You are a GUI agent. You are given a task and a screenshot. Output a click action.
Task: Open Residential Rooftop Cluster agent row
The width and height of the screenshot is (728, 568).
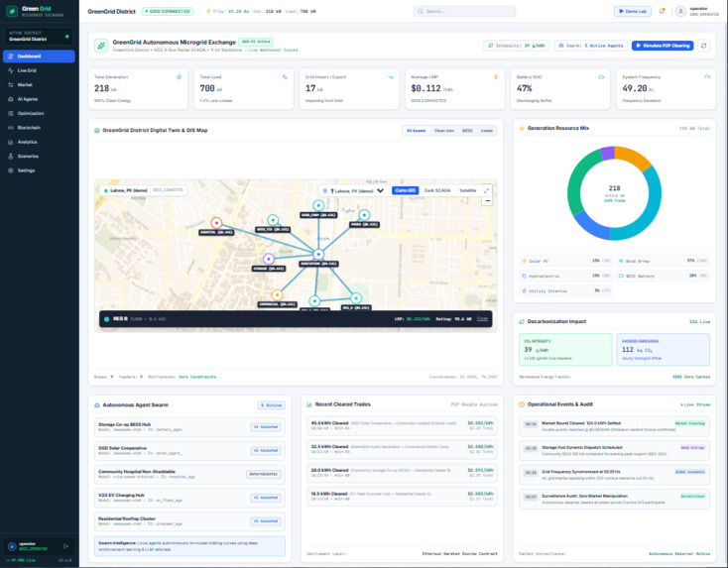189,521
